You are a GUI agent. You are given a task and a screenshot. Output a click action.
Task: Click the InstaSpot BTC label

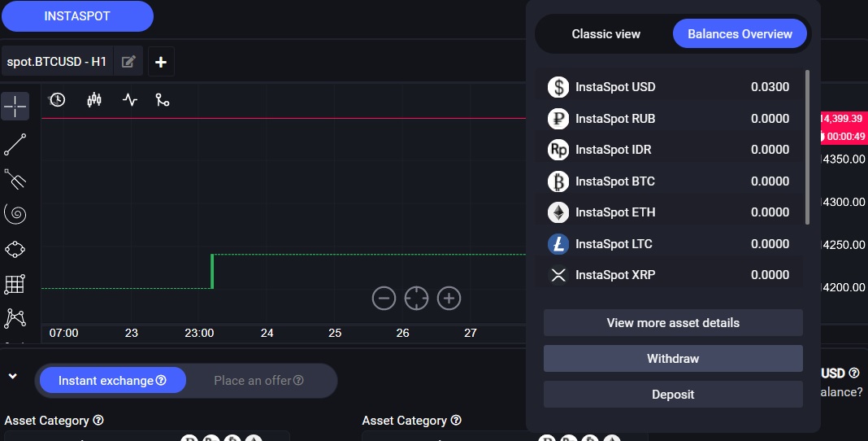(x=615, y=181)
